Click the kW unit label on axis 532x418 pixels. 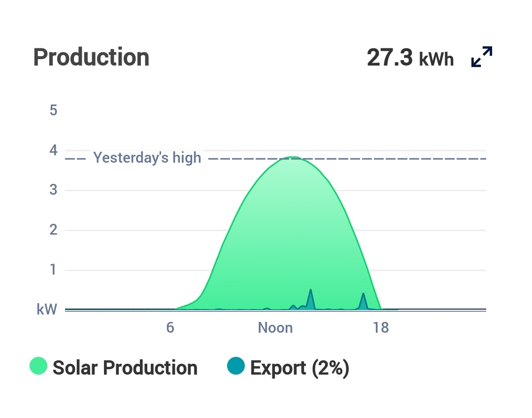(47, 310)
